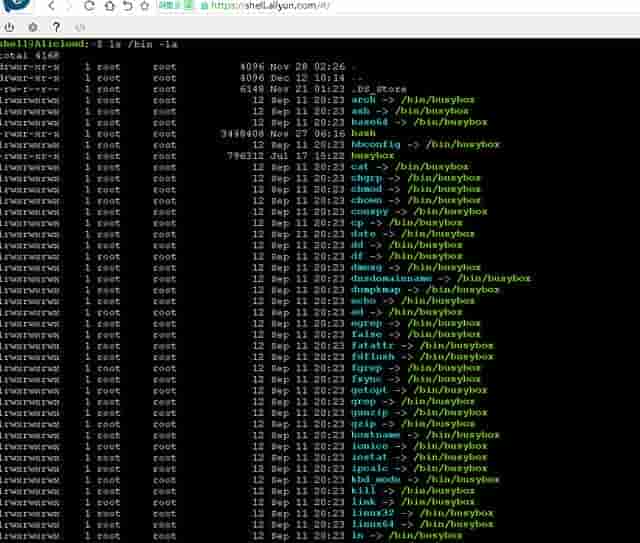Image resolution: width=640 pixels, height=543 pixels.
Task: Click the 'dnsdomainname' symlink name
Action: click(391, 278)
